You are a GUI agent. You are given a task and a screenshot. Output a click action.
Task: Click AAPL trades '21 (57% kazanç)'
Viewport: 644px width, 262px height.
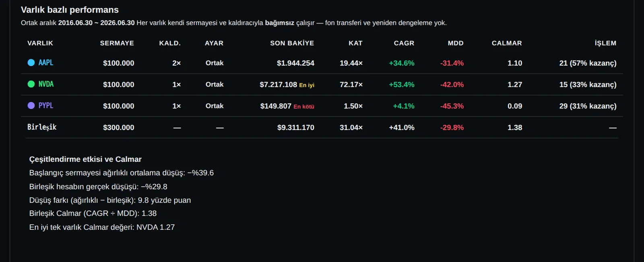coord(588,63)
